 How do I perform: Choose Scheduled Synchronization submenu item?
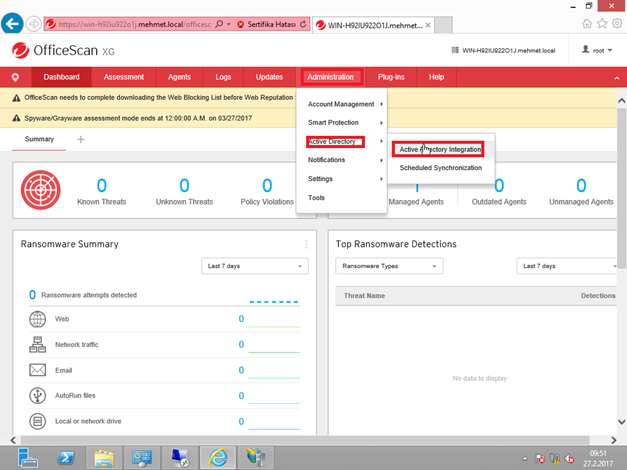click(441, 168)
